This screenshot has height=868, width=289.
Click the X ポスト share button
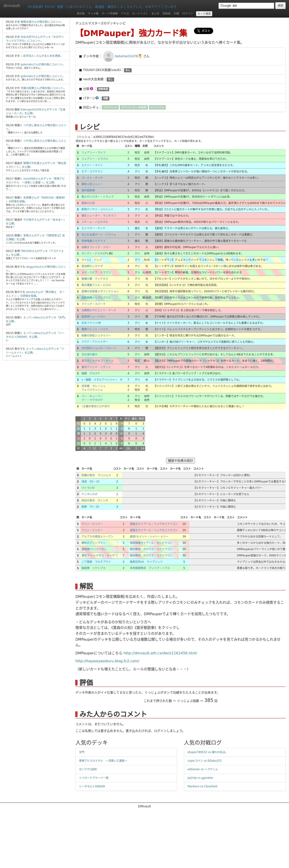(x=203, y=31)
